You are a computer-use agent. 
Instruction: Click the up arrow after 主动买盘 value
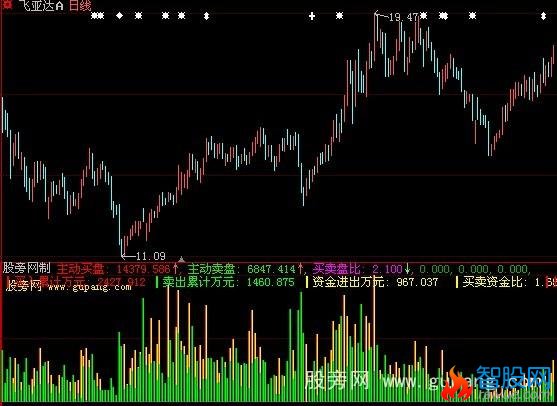(175, 269)
